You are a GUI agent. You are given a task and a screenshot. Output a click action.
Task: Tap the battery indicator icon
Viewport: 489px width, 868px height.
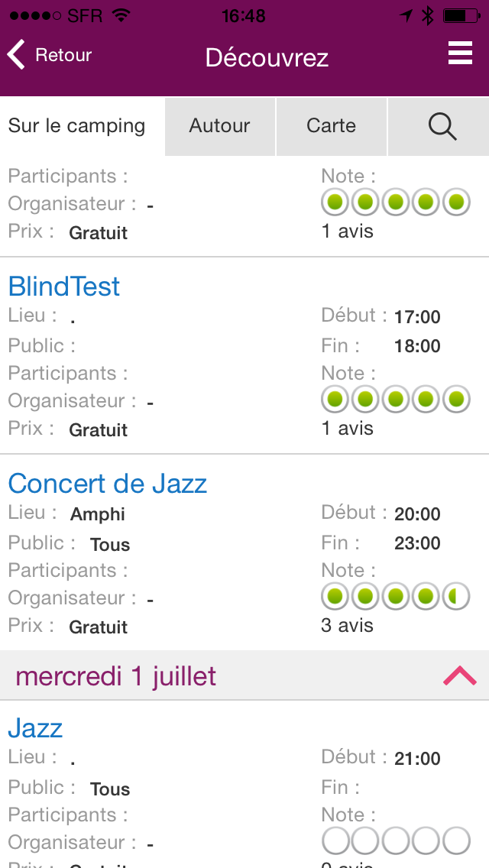pyautogui.click(x=464, y=15)
